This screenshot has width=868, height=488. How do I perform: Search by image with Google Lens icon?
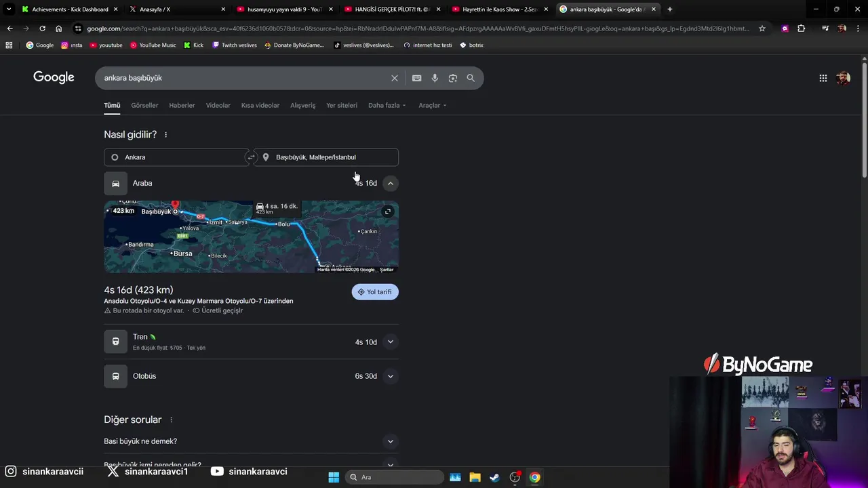453,78
